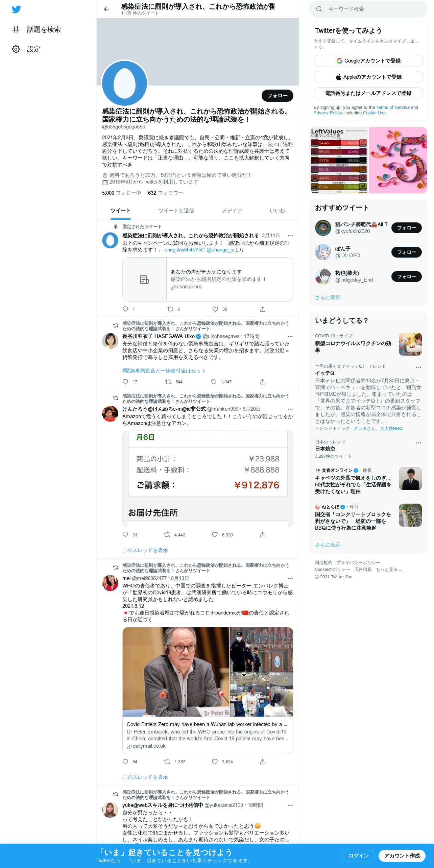Click ログイン in bottom banner

[358, 855]
